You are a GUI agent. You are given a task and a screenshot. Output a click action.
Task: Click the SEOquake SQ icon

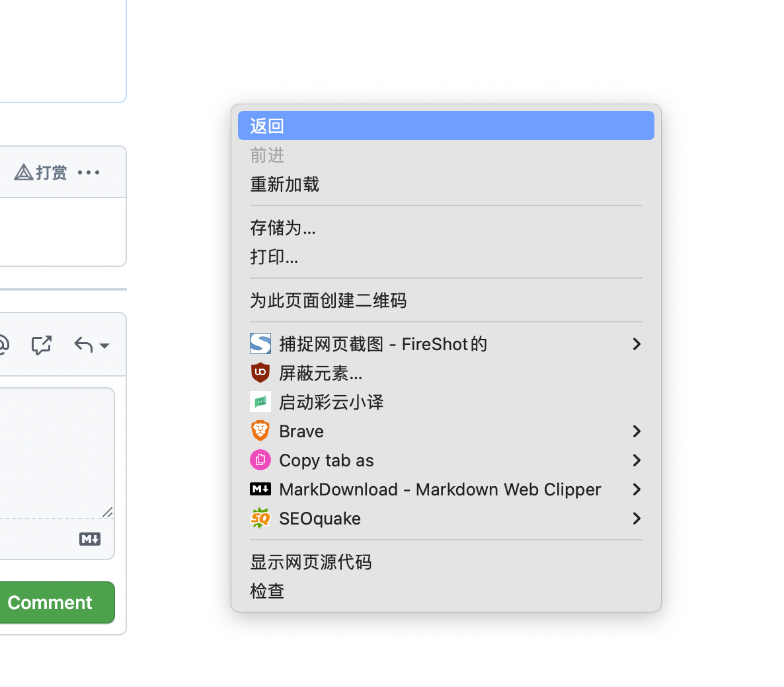[260, 518]
